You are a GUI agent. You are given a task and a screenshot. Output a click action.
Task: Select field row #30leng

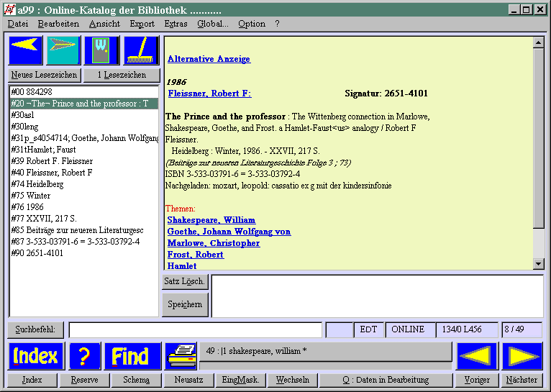point(84,127)
